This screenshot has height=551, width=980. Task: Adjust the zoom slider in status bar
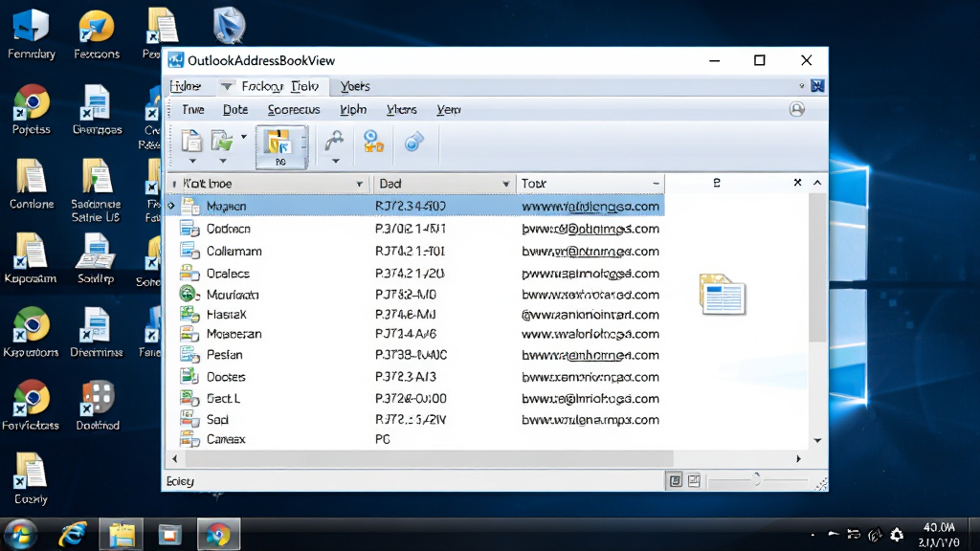click(756, 480)
